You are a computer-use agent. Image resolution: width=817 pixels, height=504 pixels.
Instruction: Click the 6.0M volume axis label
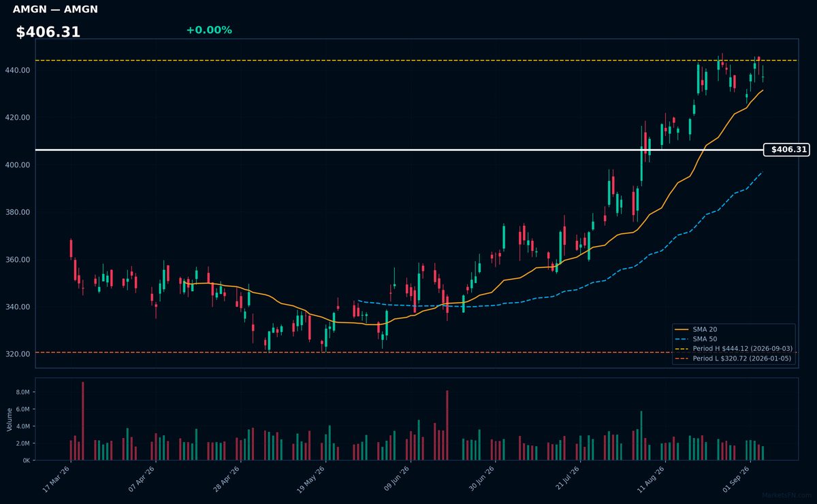point(23,409)
